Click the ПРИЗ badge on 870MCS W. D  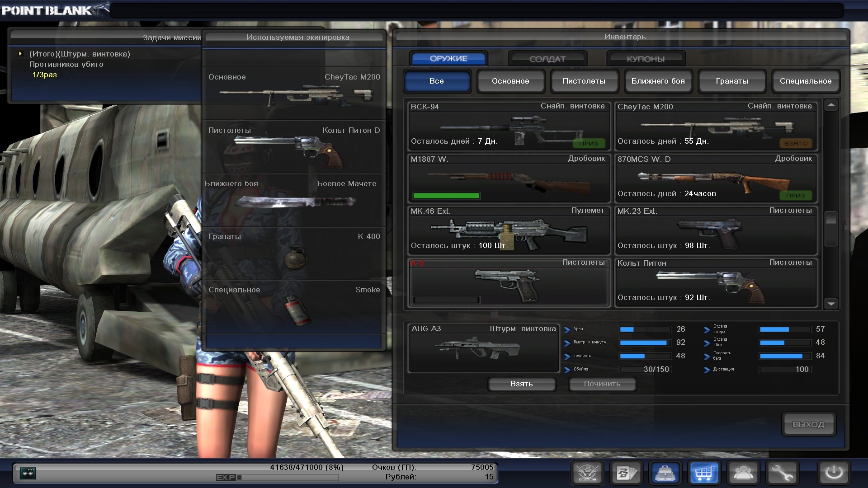pyautogui.click(x=796, y=195)
